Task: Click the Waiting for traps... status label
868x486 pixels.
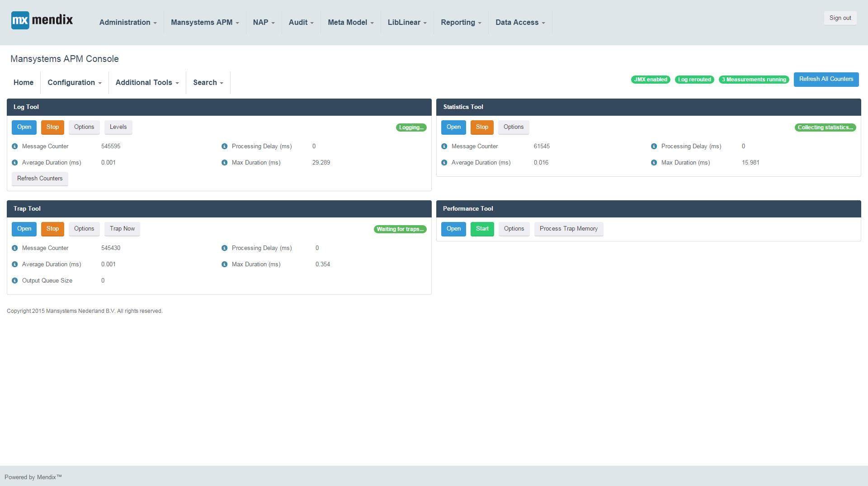Action: tap(400, 229)
